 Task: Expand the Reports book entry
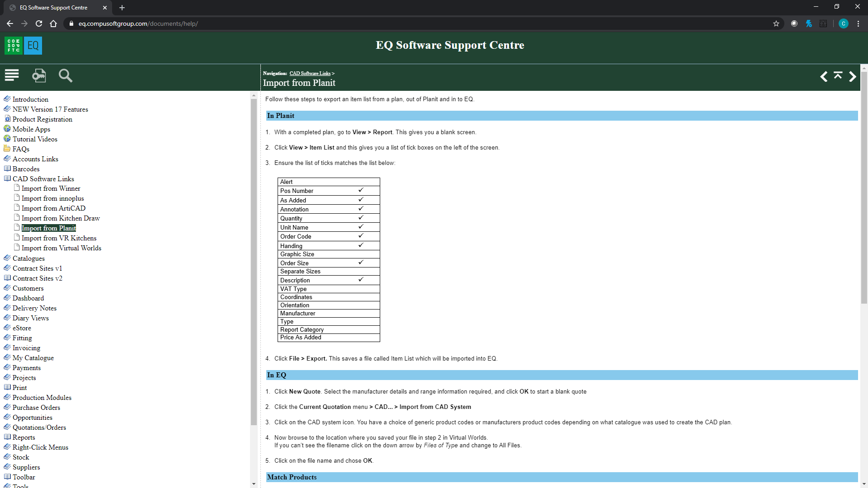24,437
